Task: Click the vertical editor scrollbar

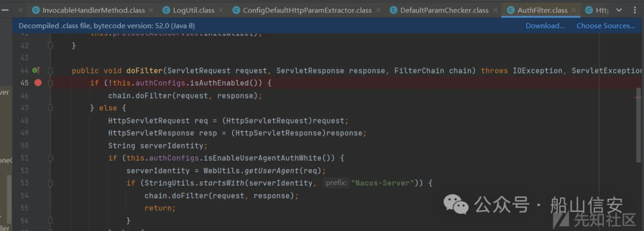Action: coord(638,125)
